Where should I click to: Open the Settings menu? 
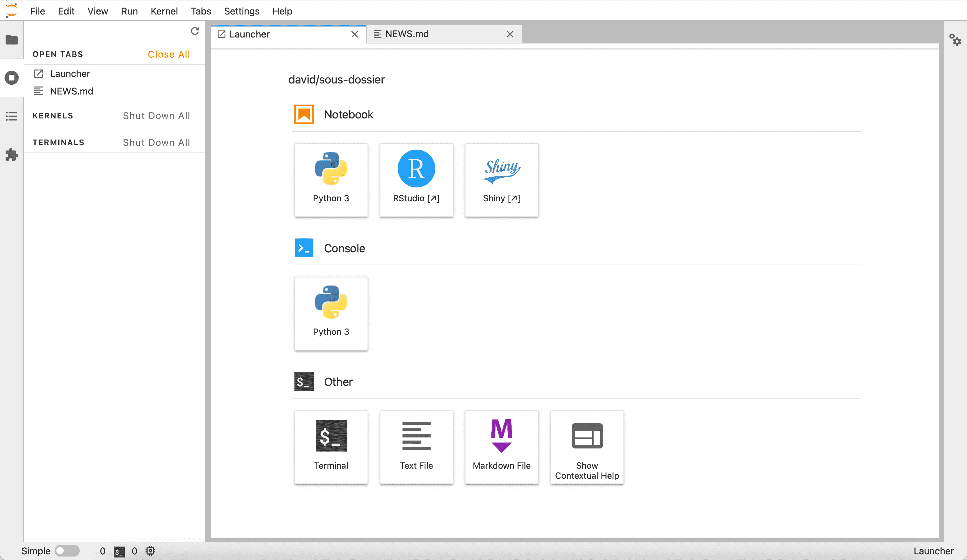(x=241, y=11)
